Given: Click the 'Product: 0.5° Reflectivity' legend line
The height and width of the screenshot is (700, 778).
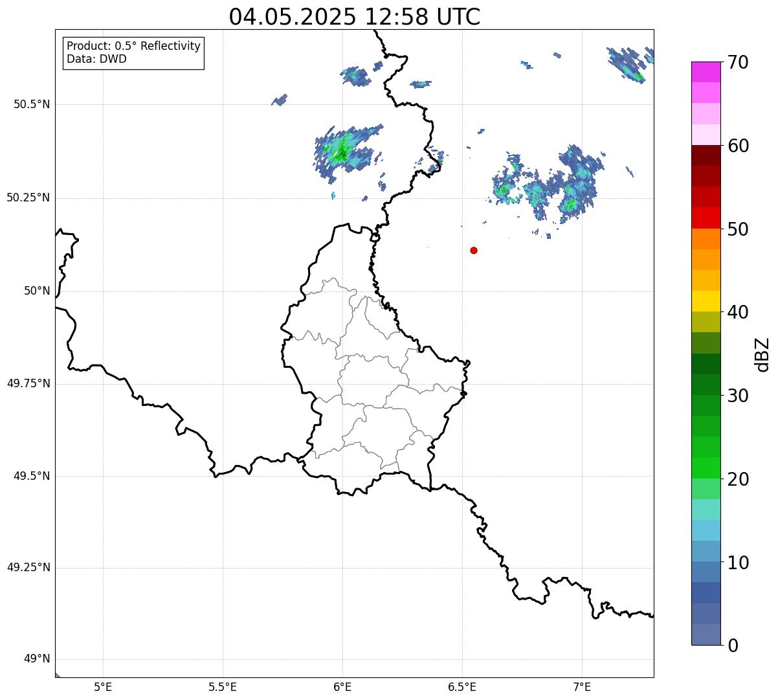Looking at the screenshot, I should [x=133, y=46].
